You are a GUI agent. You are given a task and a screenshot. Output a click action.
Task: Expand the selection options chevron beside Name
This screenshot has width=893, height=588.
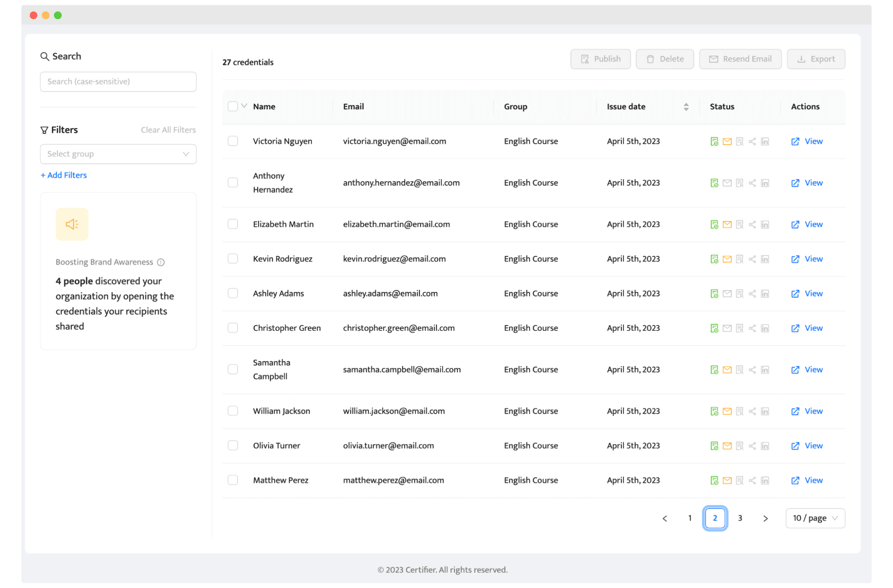pos(244,106)
